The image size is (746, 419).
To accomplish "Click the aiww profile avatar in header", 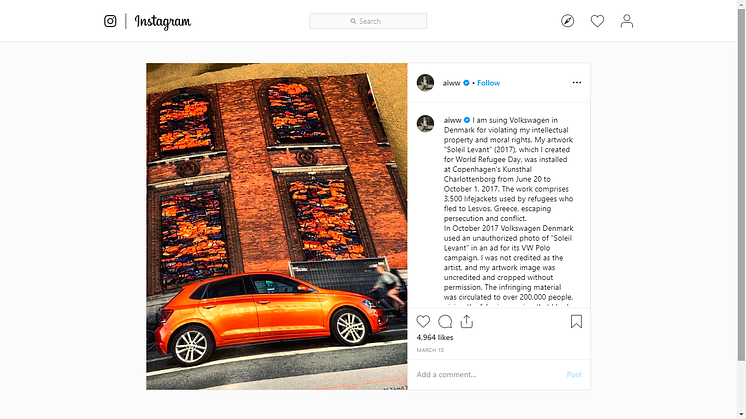I will [425, 82].
